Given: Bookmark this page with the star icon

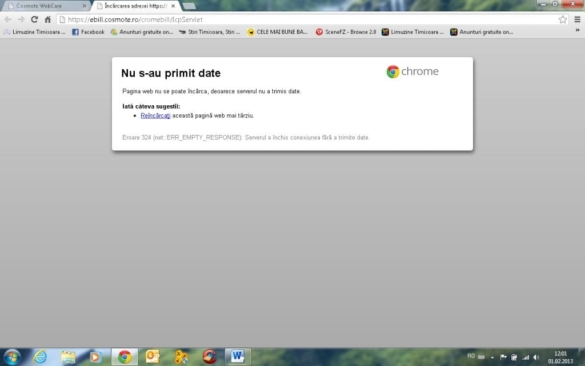Looking at the screenshot, I should point(563,19).
